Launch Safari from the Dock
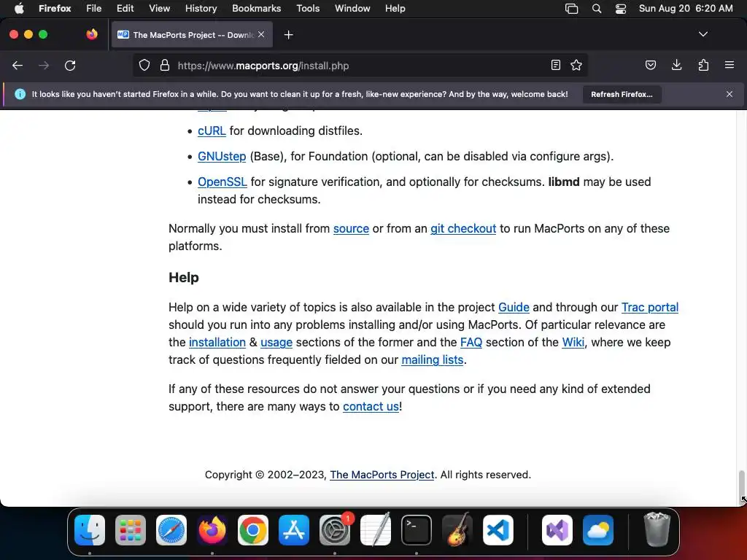 point(171,530)
